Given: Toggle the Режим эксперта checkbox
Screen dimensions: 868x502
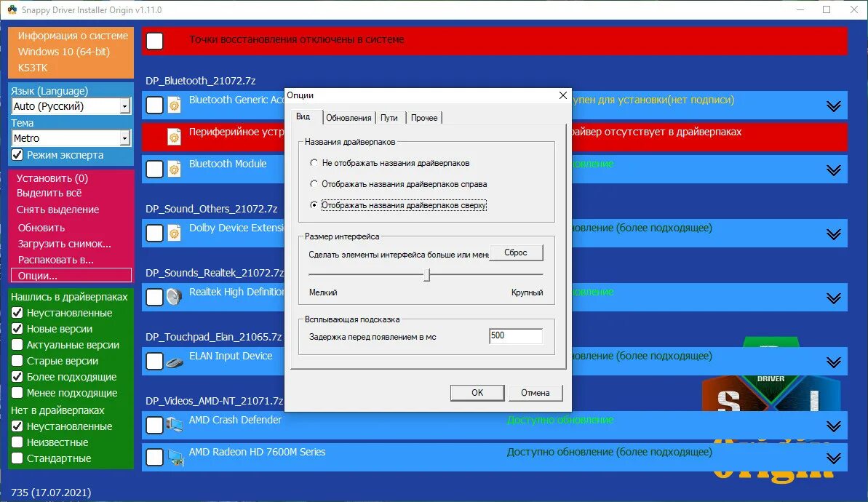Looking at the screenshot, I should coord(17,155).
